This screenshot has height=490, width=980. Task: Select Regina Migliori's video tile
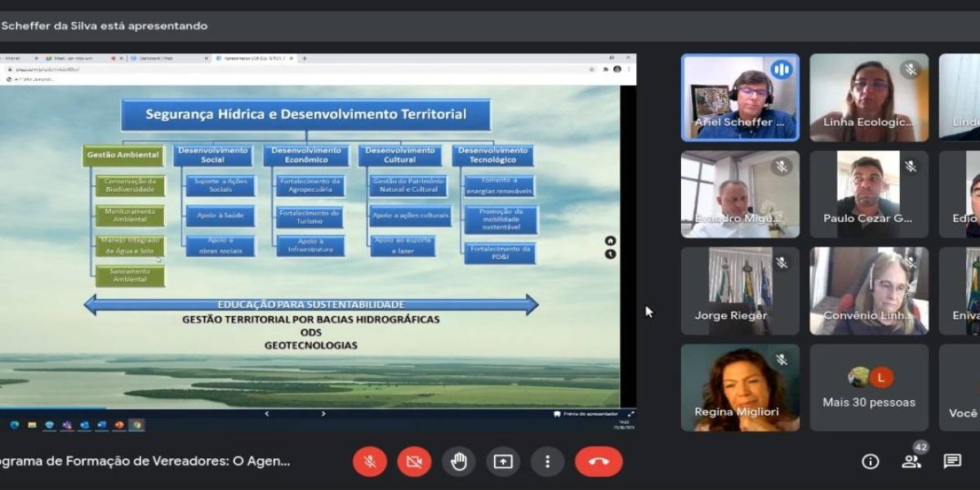tap(740, 388)
